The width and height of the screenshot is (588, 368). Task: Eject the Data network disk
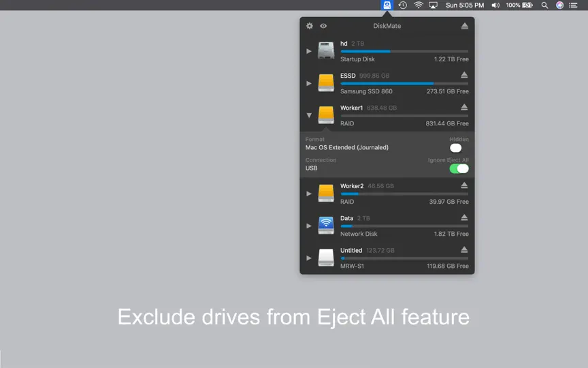(x=464, y=218)
